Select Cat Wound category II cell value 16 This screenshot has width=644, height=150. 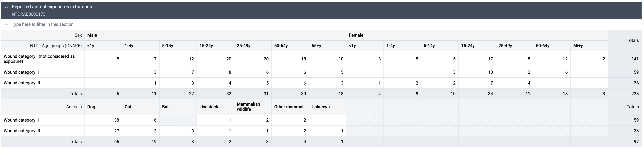[x=141, y=120]
